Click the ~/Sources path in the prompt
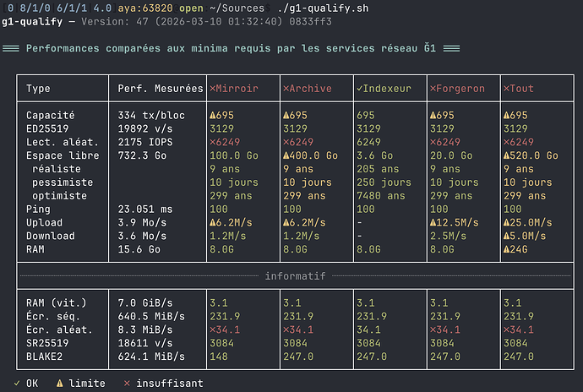The width and height of the screenshot is (583, 392). click(250, 8)
